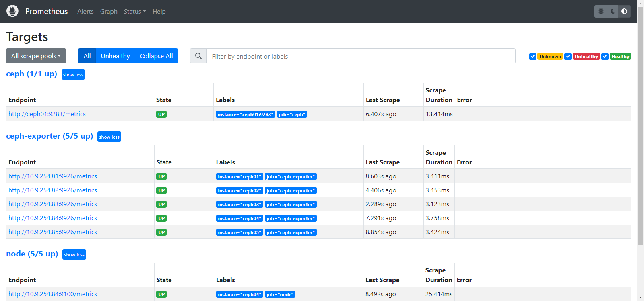
Task: Click the 3.758ms scrape duration value
Action: [438, 218]
